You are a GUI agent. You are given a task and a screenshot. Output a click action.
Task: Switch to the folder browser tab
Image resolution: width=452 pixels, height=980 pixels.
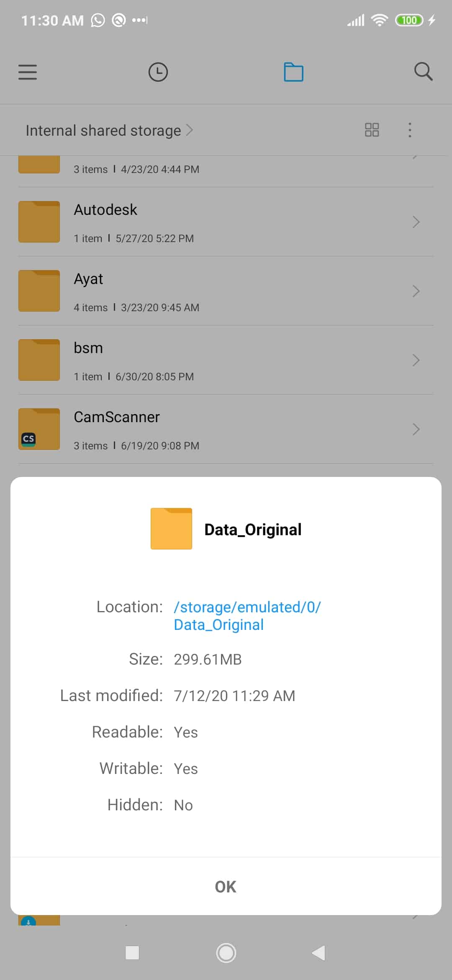click(x=293, y=72)
